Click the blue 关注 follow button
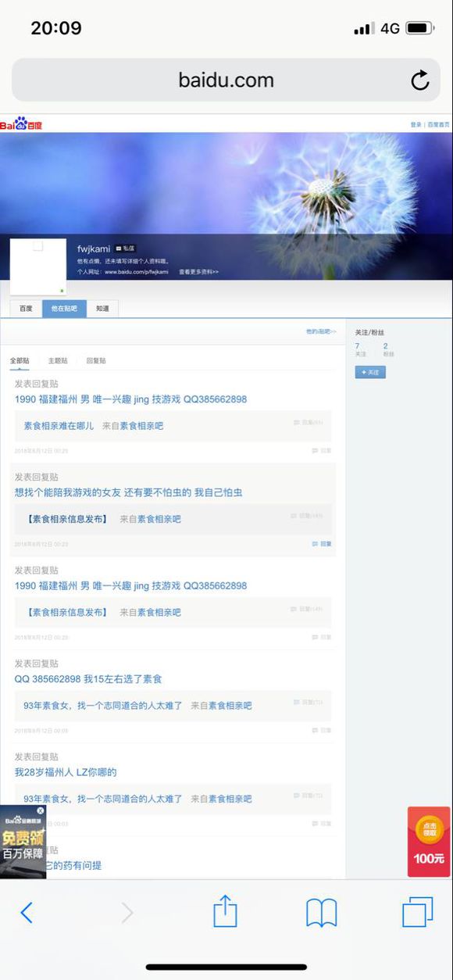The width and height of the screenshot is (453, 980). (370, 372)
